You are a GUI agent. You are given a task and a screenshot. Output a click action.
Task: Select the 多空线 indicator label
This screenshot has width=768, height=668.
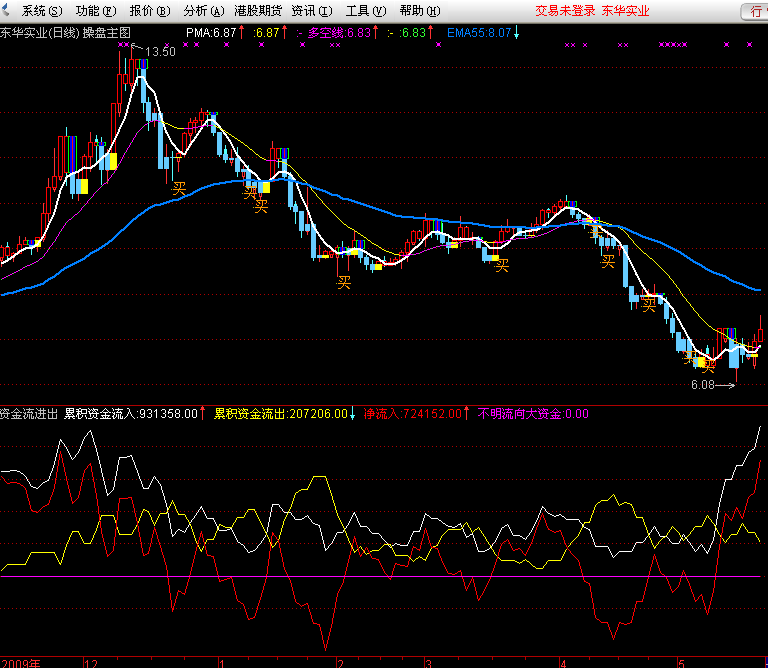point(339,33)
